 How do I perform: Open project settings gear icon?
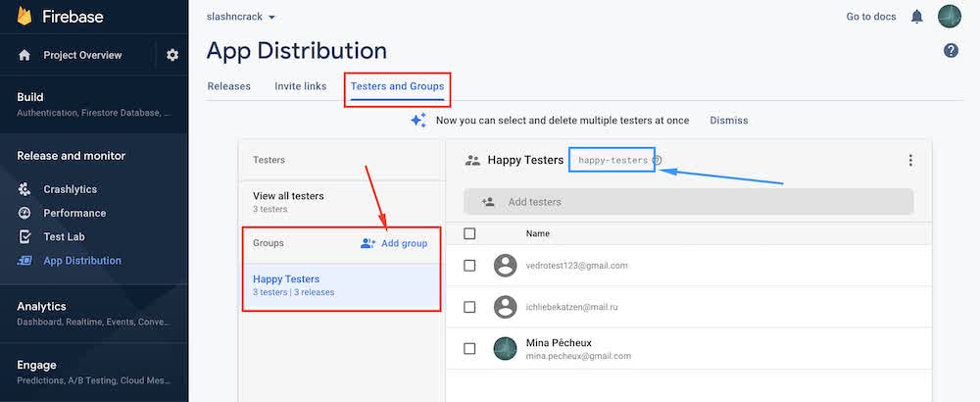pos(172,55)
